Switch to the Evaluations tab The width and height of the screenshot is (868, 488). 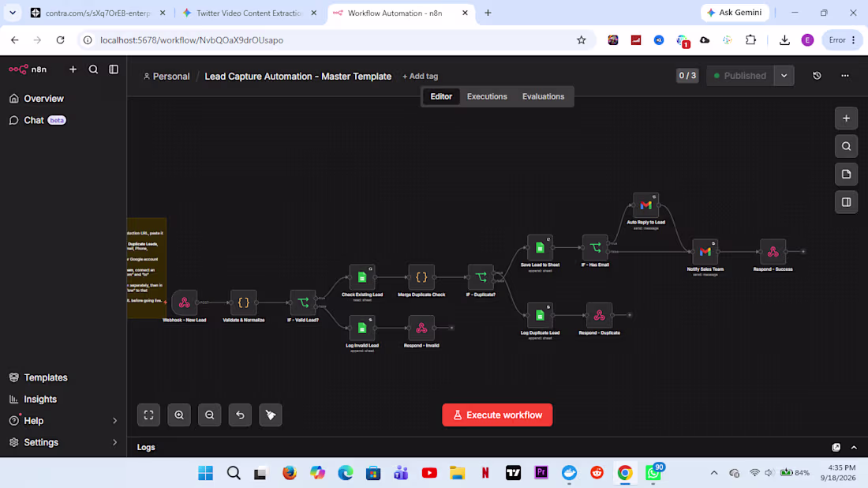point(543,96)
